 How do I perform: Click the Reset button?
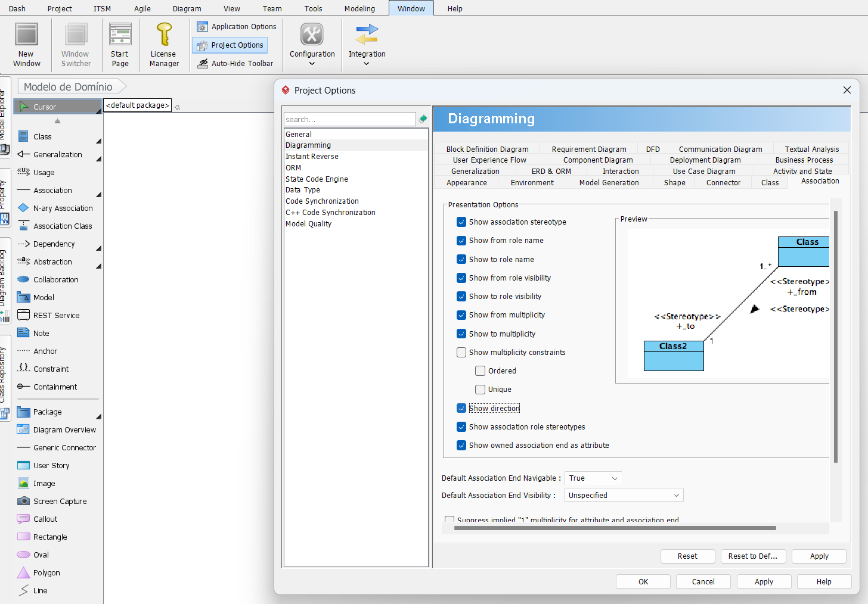click(x=687, y=556)
